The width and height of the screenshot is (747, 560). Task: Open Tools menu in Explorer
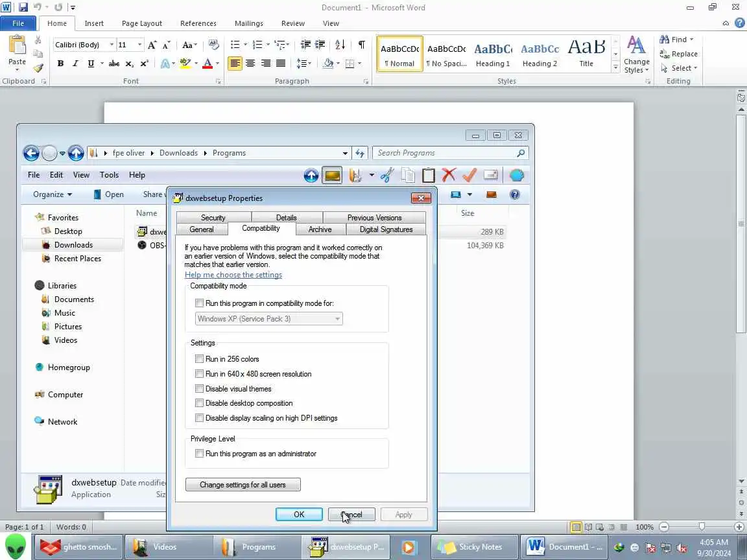pyautogui.click(x=109, y=175)
